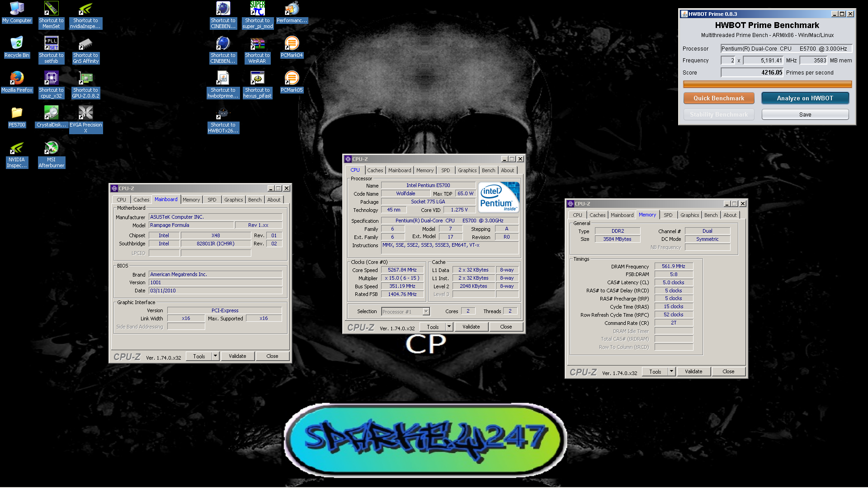Click Multiplier value x 15.0 field
The height and width of the screenshot is (488, 868).
[x=402, y=278]
